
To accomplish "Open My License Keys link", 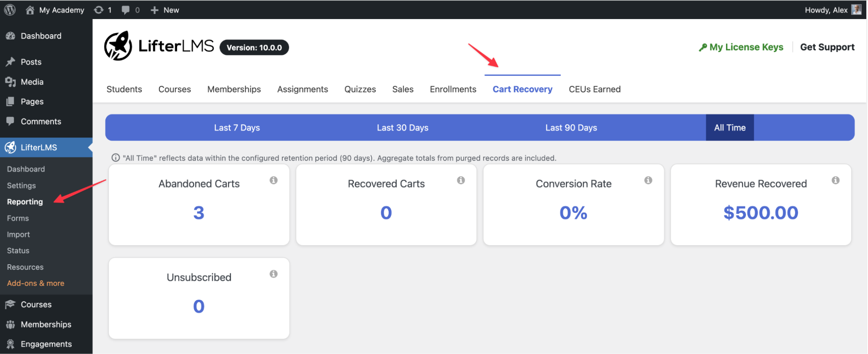I will pyautogui.click(x=746, y=47).
